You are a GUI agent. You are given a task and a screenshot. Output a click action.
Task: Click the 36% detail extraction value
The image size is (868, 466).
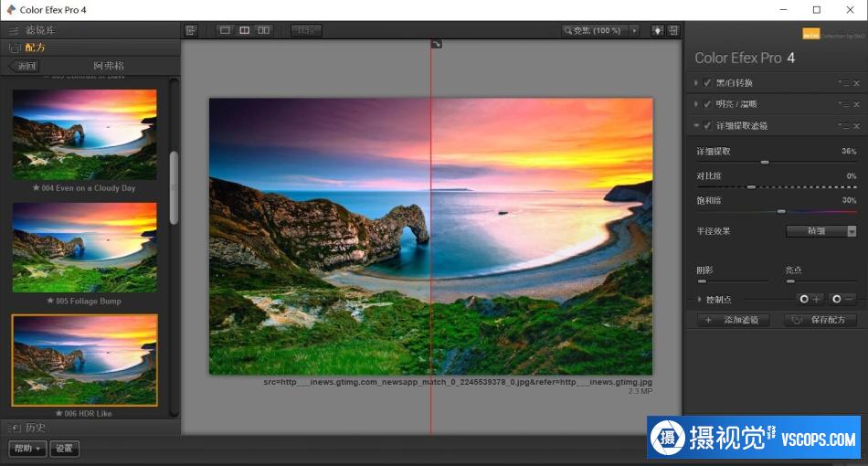pyautogui.click(x=849, y=151)
